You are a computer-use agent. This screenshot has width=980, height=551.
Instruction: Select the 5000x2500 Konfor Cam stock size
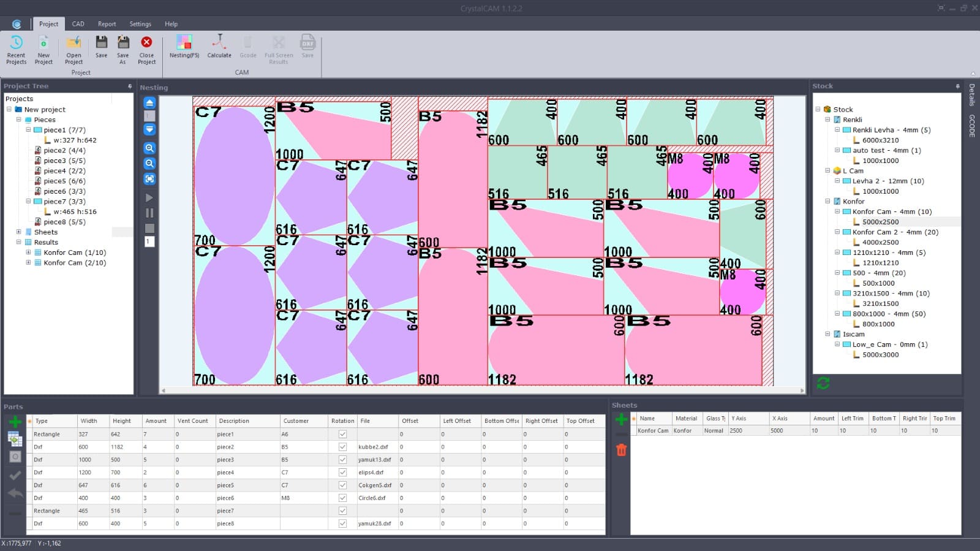tap(880, 222)
